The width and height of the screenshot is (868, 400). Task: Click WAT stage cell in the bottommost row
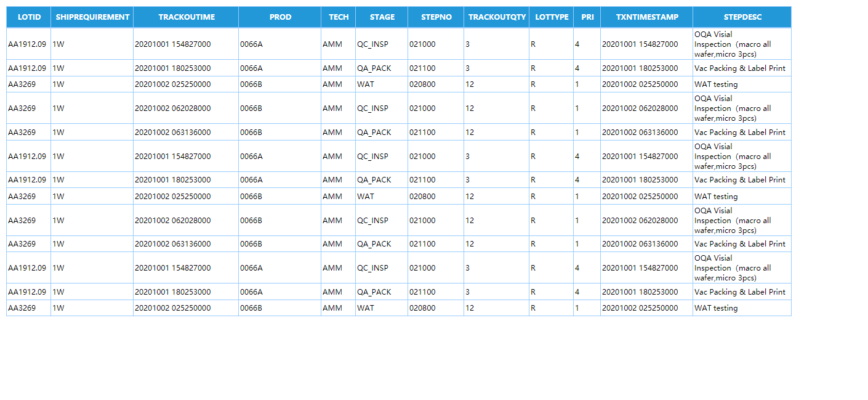(366, 308)
